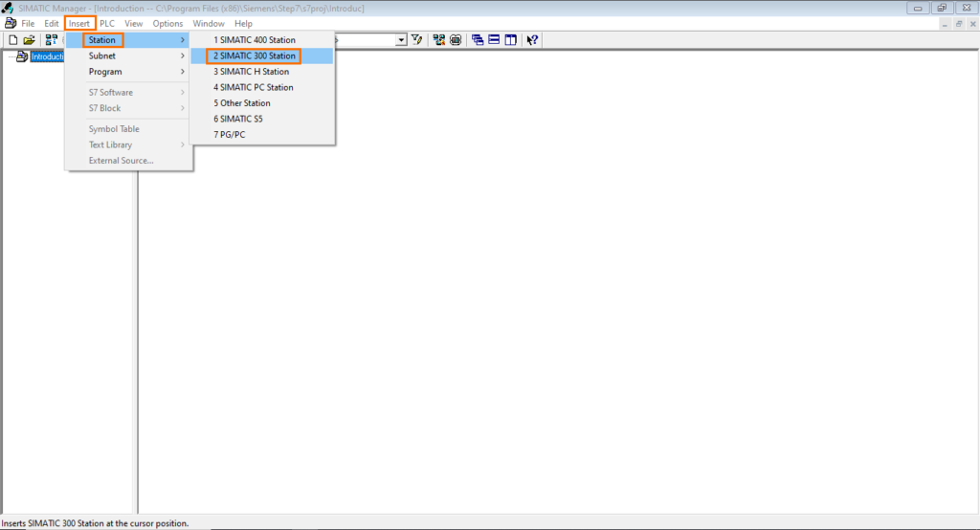Open the PLC menu
This screenshot has height=530, width=980.
coord(107,23)
